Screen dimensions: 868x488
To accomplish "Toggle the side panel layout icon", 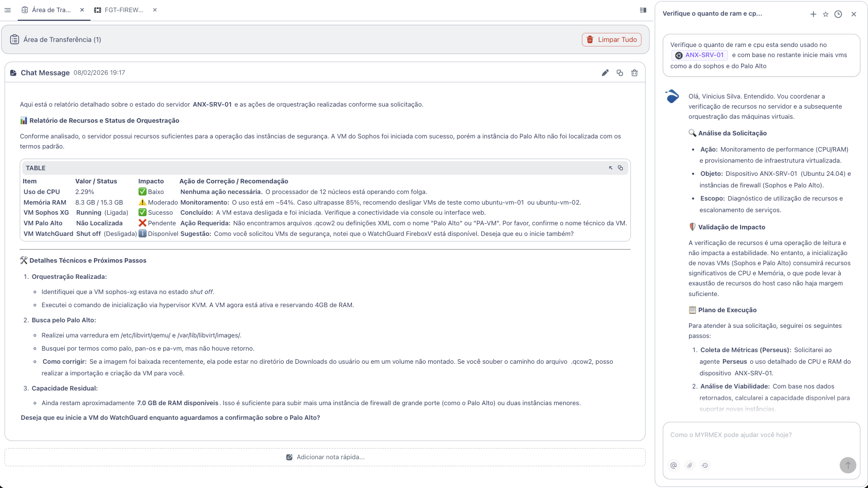I will 643,10.
